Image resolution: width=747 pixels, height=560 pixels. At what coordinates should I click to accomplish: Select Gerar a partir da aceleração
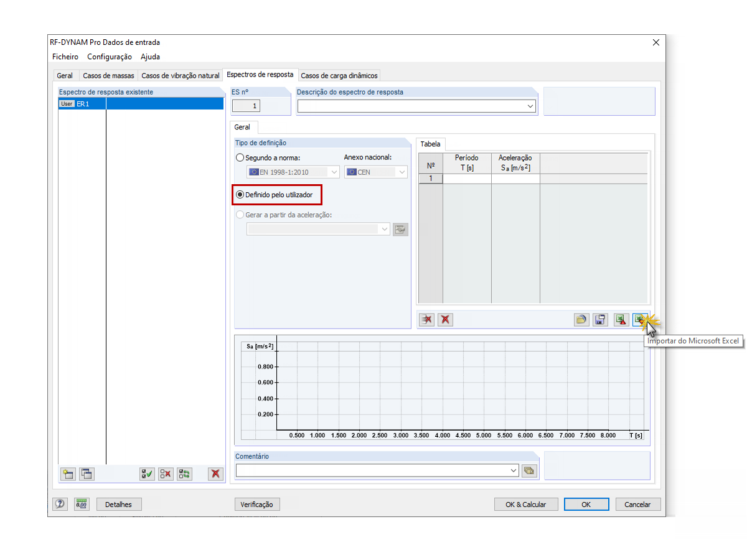[240, 215]
